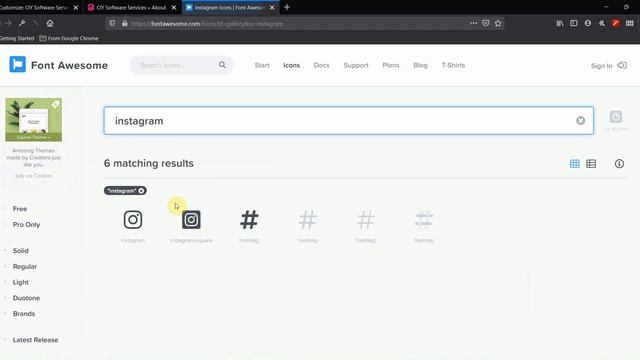Click the Sign In link
640x360 pixels.
(x=601, y=66)
